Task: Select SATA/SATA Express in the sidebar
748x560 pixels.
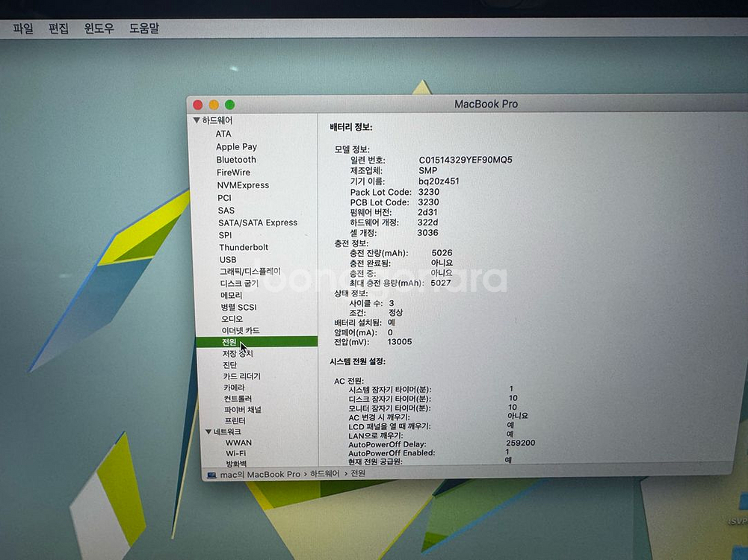Action: 258,223
